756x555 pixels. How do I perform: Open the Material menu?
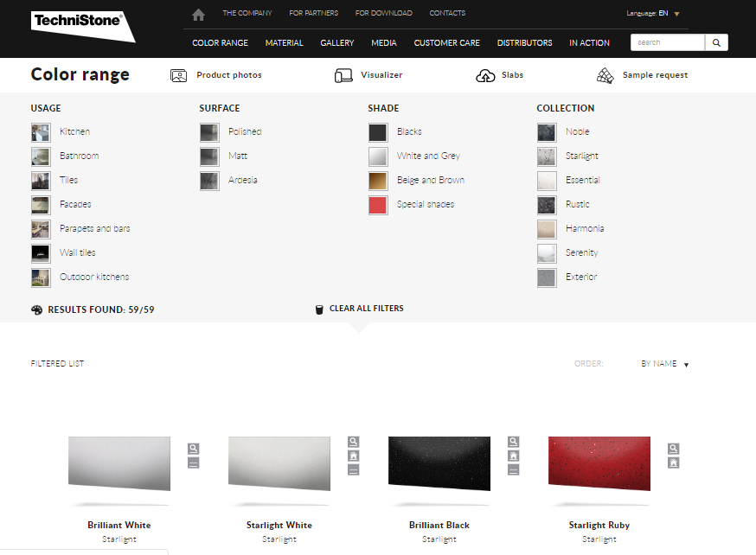(x=284, y=43)
